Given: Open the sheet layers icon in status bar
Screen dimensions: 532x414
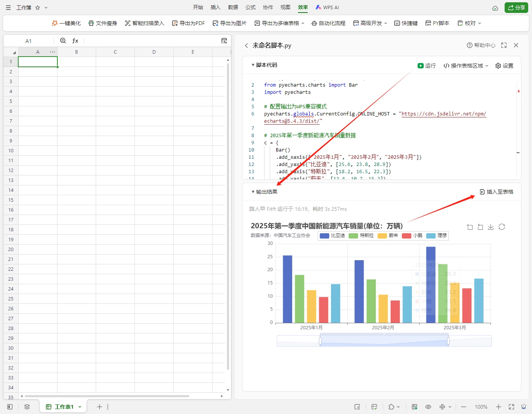Looking at the screenshot, I should point(27,407).
